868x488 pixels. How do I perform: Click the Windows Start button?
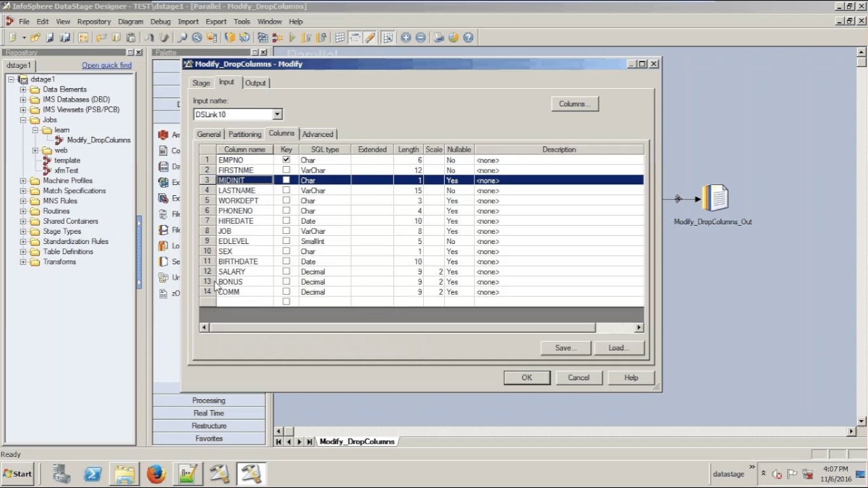click(x=18, y=474)
